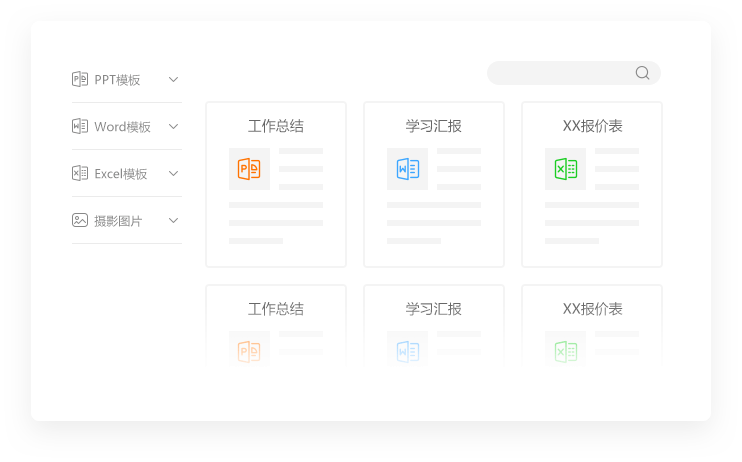Click inside the search input field
This screenshot has height=462, width=742.
560,73
